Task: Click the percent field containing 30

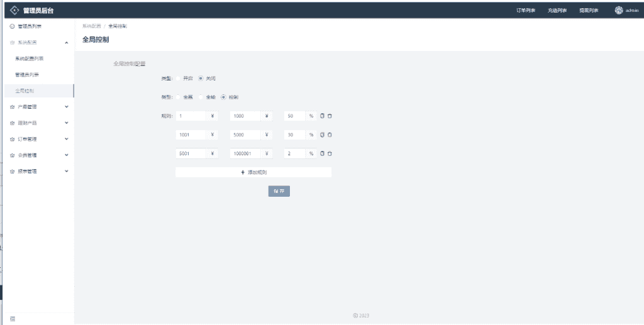Action: (295, 135)
